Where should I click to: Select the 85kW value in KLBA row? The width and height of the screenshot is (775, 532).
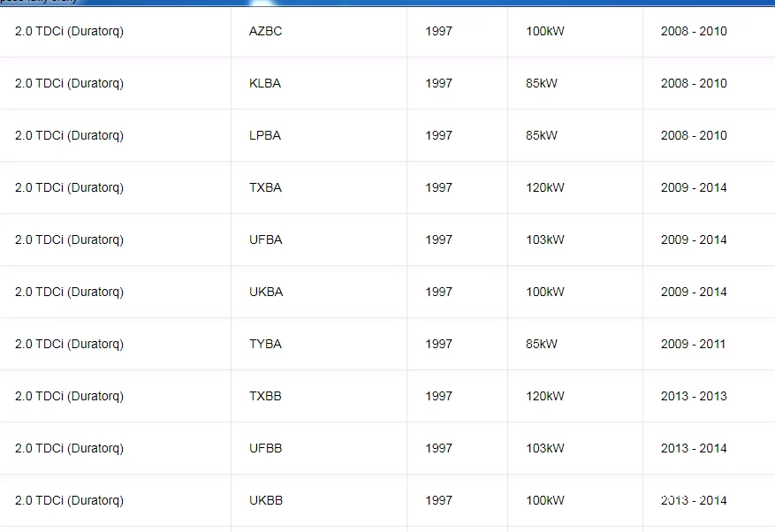pos(541,83)
